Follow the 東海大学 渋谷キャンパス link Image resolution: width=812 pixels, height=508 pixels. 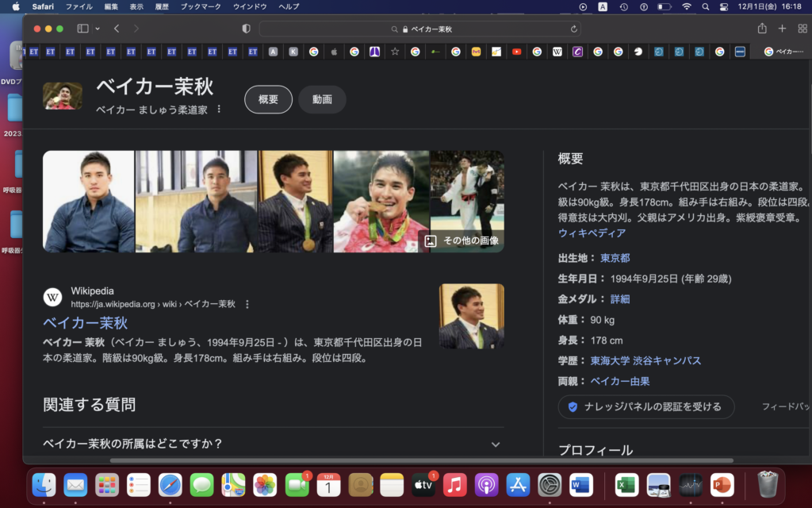coord(645,360)
